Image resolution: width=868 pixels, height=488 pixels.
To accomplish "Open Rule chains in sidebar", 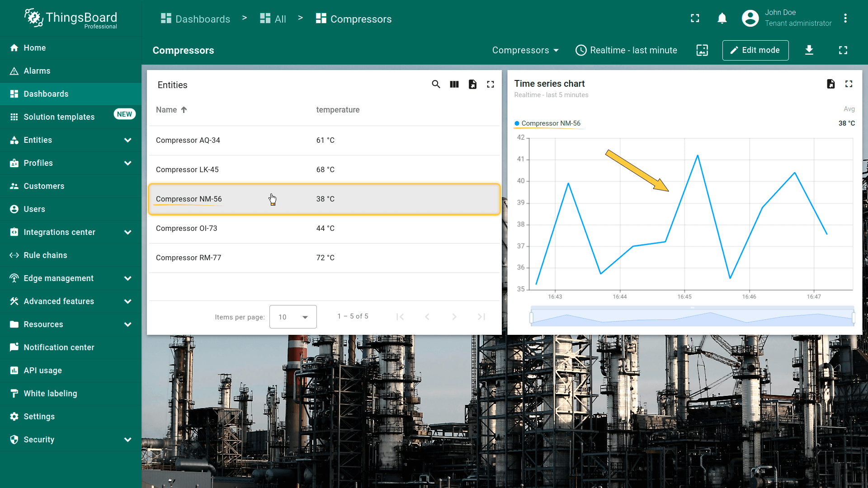I will pyautogui.click(x=45, y=255).
